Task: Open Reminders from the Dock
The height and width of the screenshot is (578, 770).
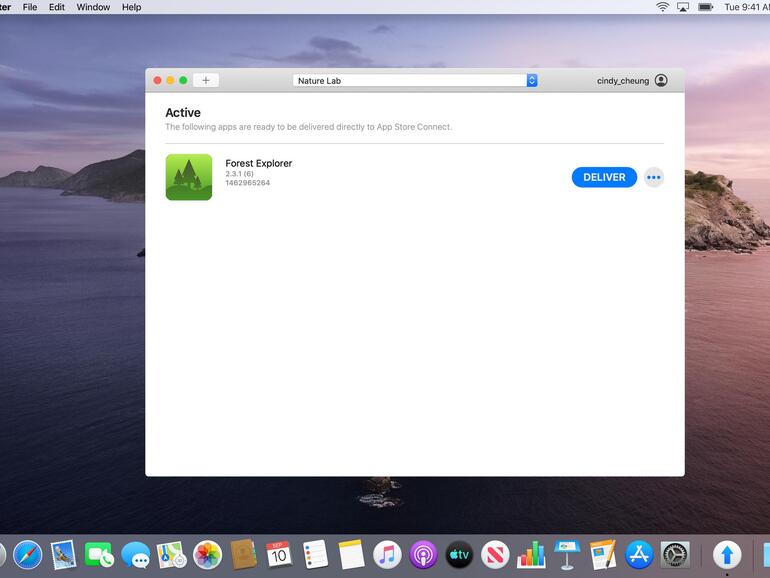Action: [x=315, y=555]
